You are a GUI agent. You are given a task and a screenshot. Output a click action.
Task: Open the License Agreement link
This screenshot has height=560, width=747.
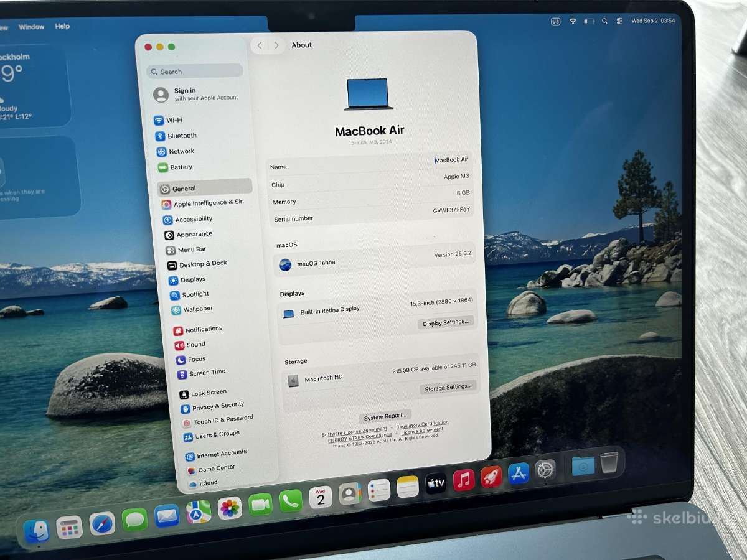(422, 431)
